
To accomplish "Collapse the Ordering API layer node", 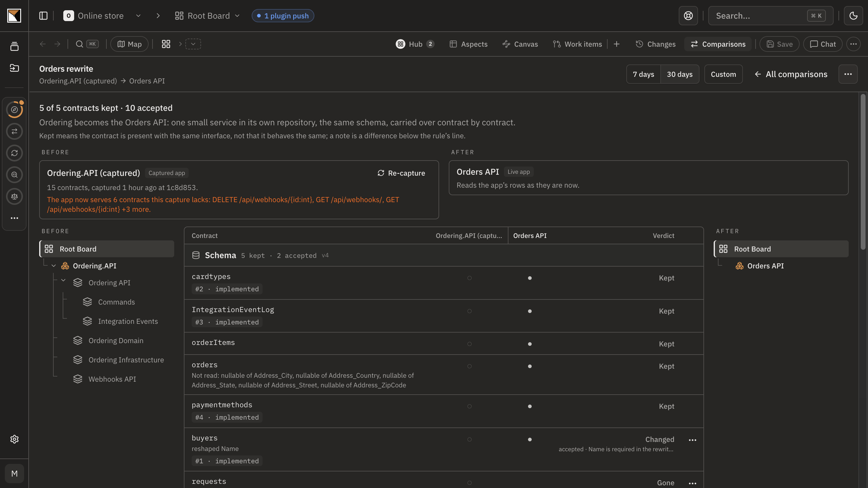I will point(63,280).
